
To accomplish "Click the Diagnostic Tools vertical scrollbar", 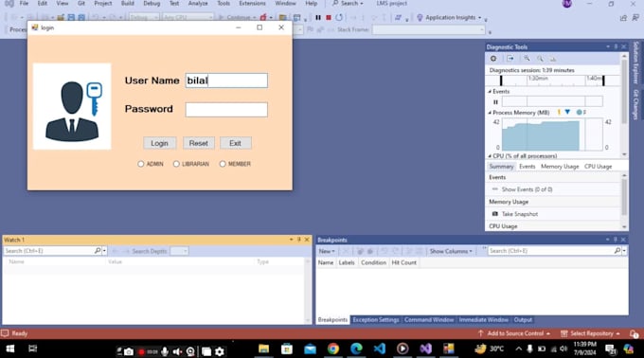I will 625,104.
